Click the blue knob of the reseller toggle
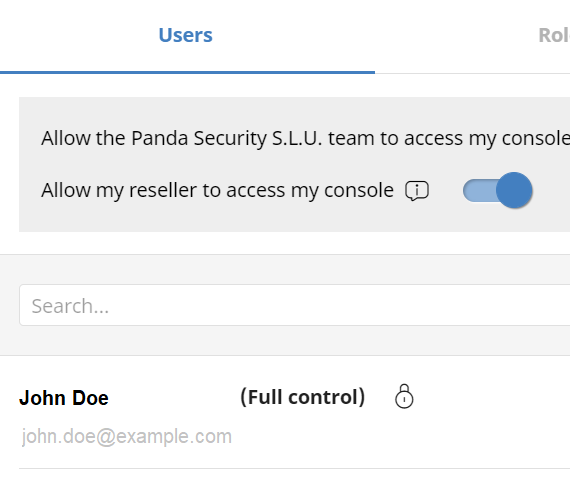Screen dimensions: 584x479 pos(514,190)
